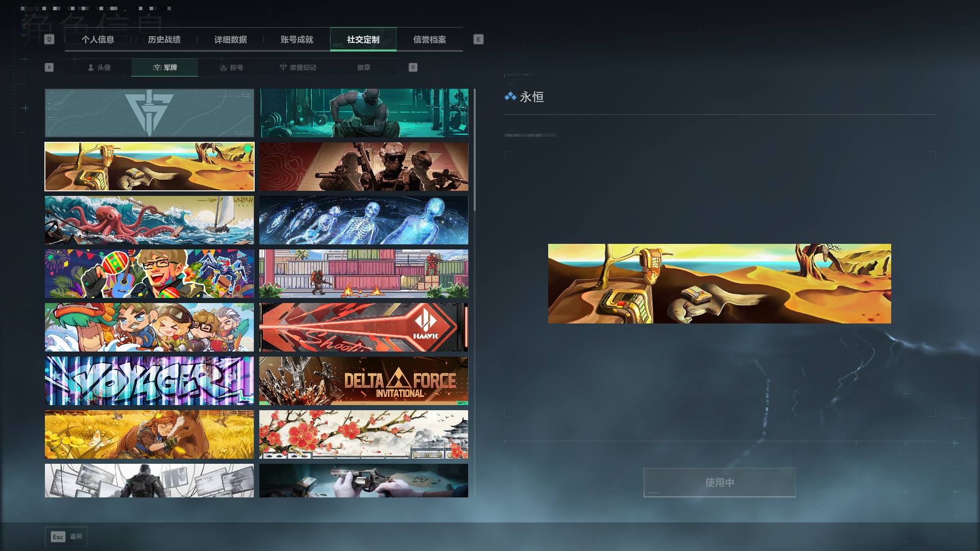The height and width of the screenshot is (551, 980).
Task: Select the glowing blue skeletons dog tag
Action: 364,220
